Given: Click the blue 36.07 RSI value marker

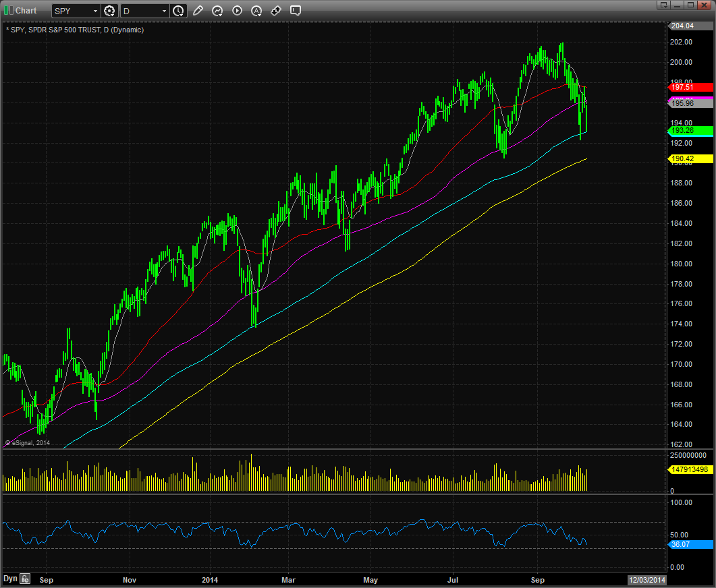Looking at the screenshot, I should pyautogui.click(x=690, y=544).
